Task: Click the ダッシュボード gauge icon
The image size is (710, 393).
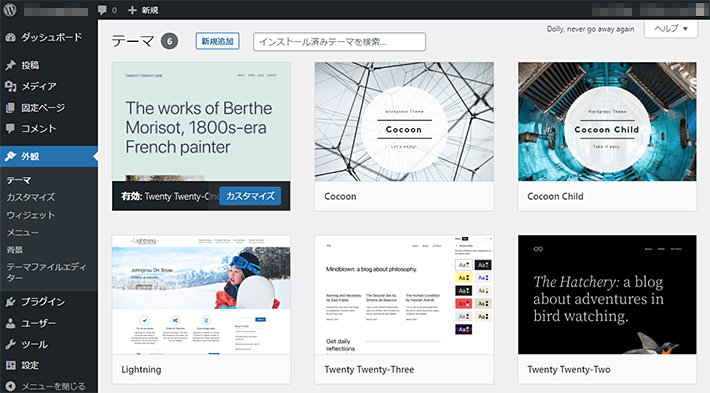Action: [10, 38]
